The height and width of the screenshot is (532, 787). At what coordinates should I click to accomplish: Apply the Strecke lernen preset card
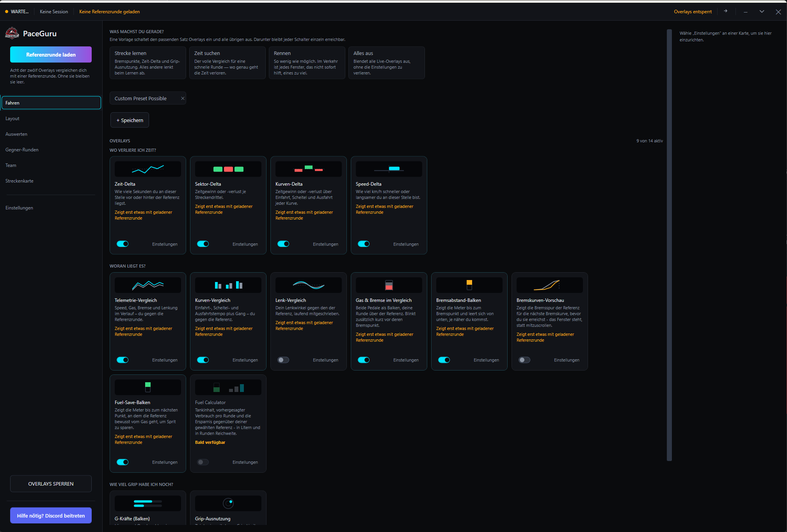point(148,63)
